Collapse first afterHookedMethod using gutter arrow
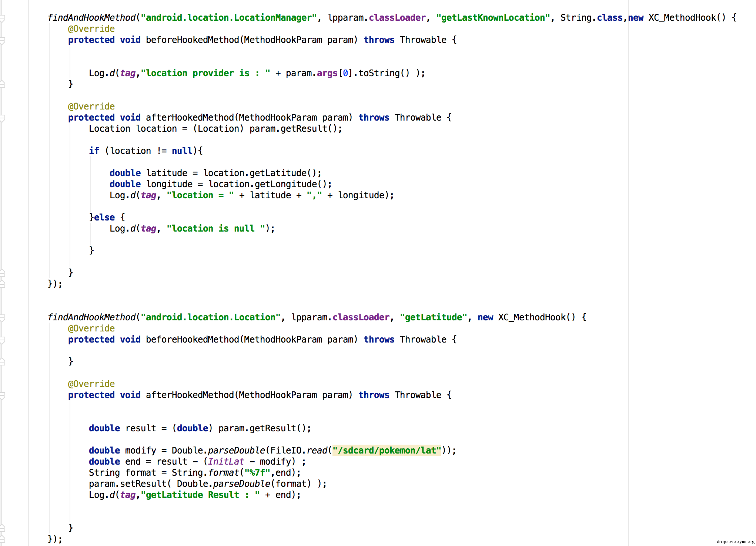Image resolution: width=756 pixels, height=546 pixels. (2, 118)
